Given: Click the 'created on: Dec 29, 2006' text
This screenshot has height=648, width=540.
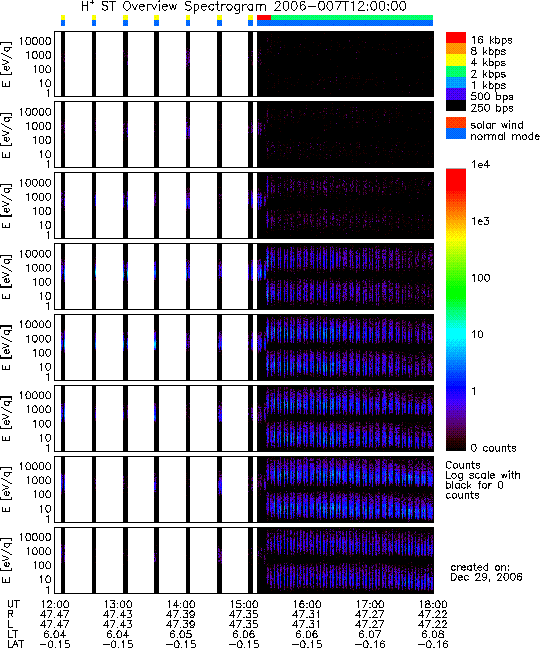Looking at the screenshot, I should (486, 572).
